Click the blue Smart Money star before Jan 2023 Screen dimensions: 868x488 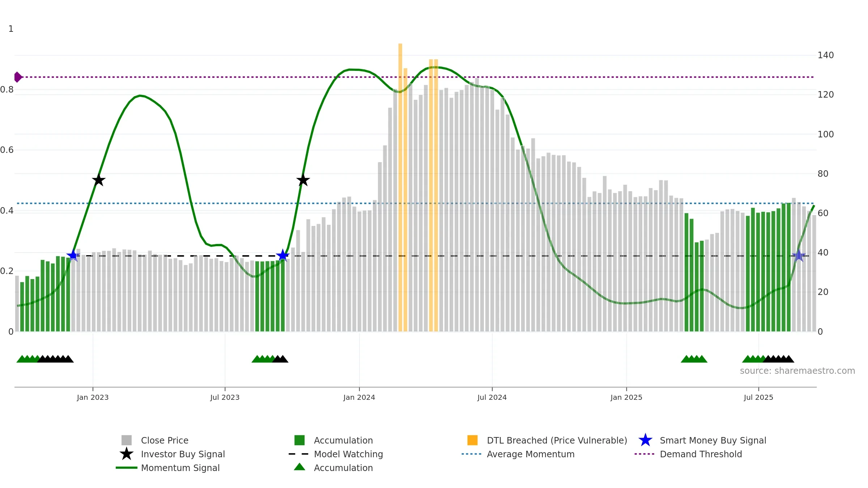click(73, 256)
